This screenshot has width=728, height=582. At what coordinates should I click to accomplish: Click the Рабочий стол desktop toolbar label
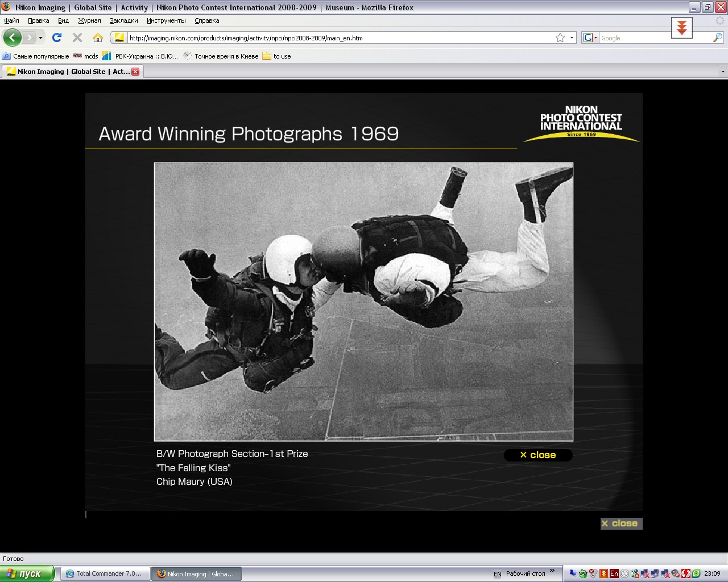click(526, 573)
